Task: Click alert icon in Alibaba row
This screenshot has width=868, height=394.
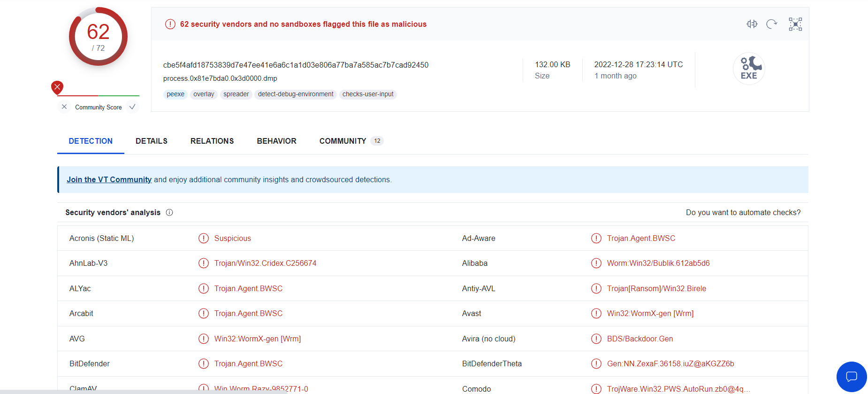Action: 596,263
